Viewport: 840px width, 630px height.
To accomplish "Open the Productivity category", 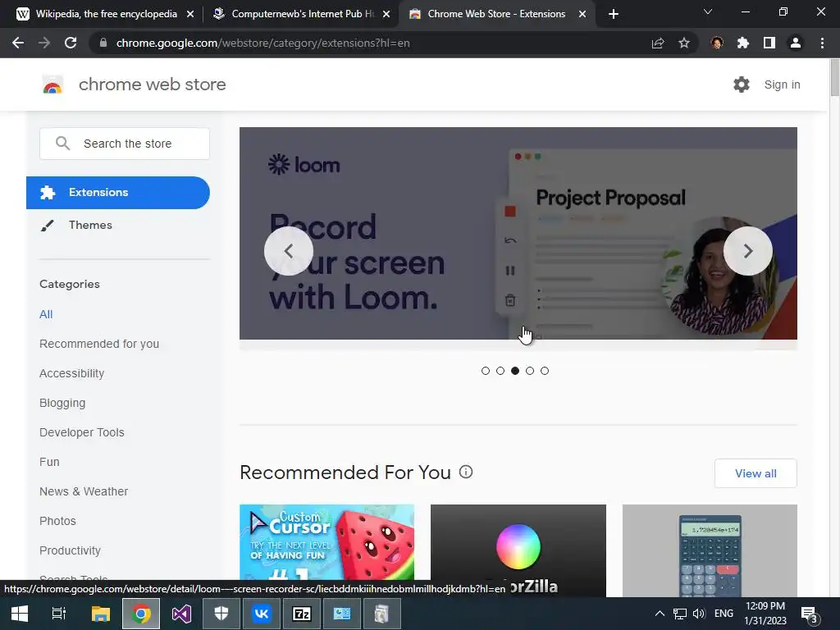I will point(70,550).
